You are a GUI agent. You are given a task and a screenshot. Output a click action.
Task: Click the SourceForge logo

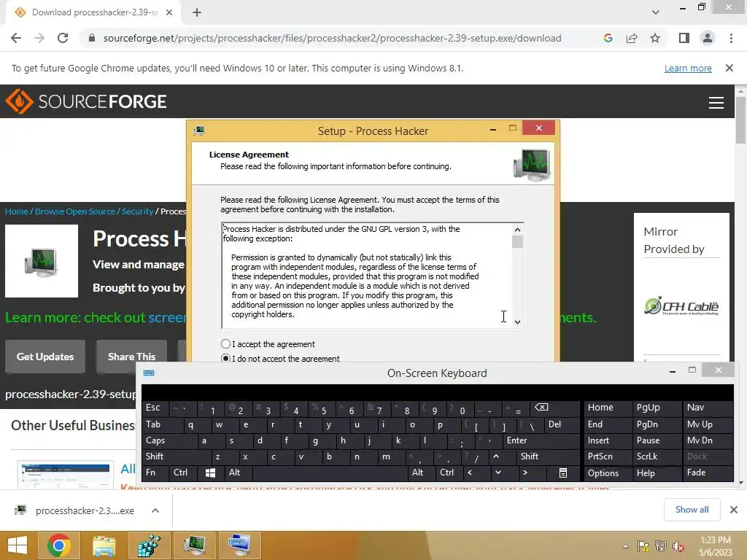click(86, 101)
